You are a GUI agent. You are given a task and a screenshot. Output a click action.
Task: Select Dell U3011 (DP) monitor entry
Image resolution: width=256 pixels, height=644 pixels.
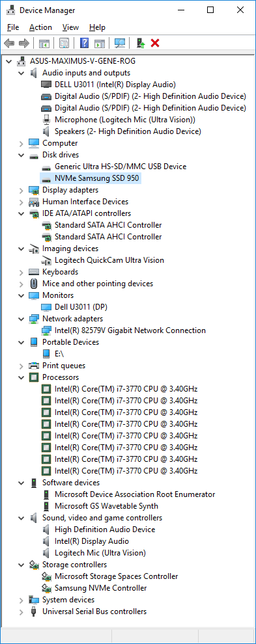pyautogui.click(x=81, y=307)
